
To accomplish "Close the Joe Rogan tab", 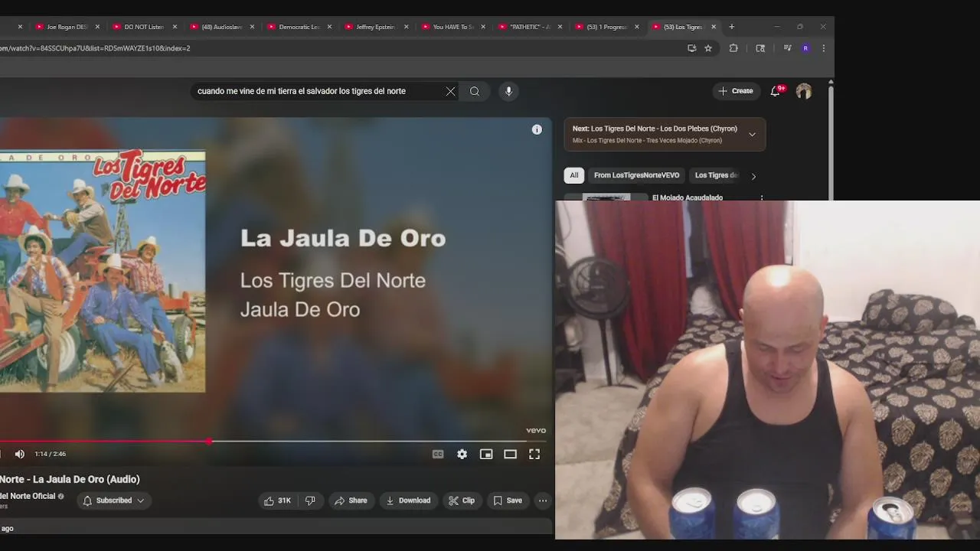I will [97, 27].
